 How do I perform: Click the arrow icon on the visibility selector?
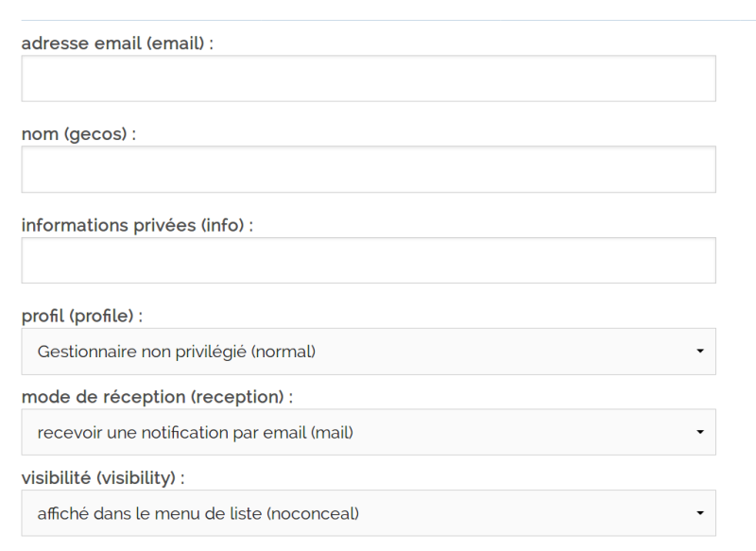click(700, 514)
